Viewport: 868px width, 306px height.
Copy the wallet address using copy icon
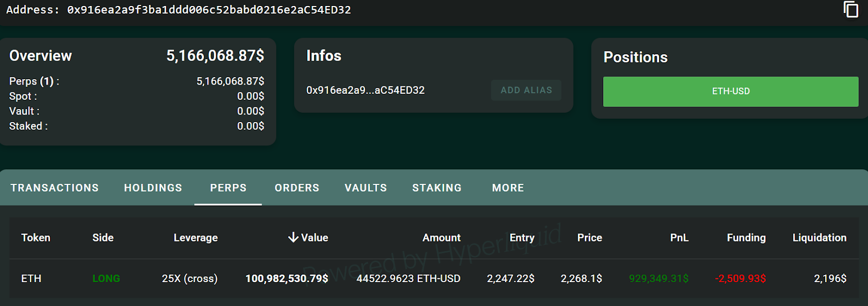pyautogui.click(x=851, y=9)
